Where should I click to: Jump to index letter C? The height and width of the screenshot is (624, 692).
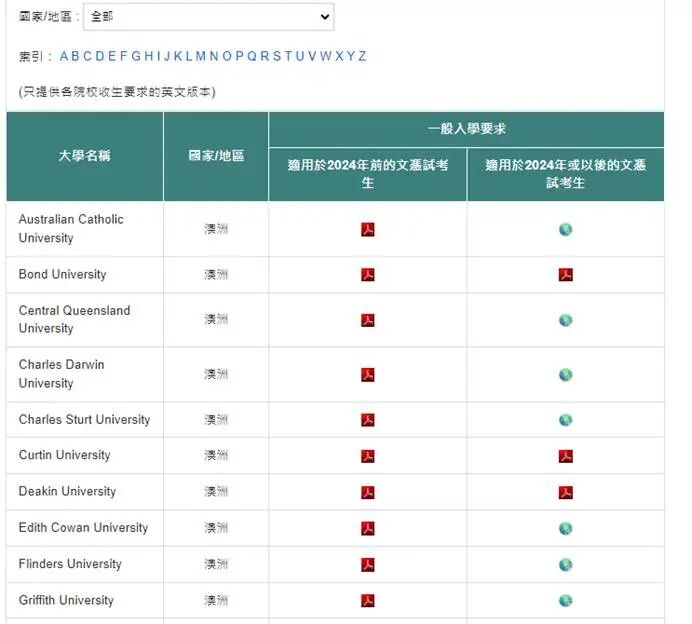coord(87,56)
